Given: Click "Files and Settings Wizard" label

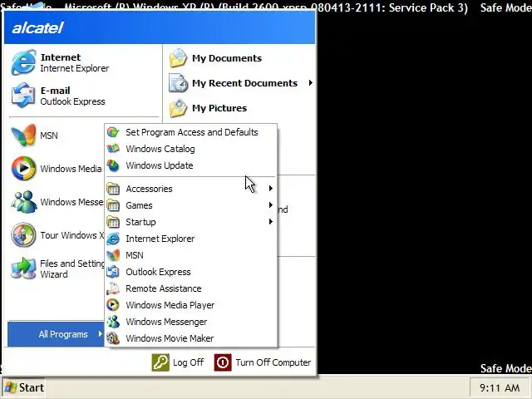Looking at the screenshot, I should click(72, 268).
